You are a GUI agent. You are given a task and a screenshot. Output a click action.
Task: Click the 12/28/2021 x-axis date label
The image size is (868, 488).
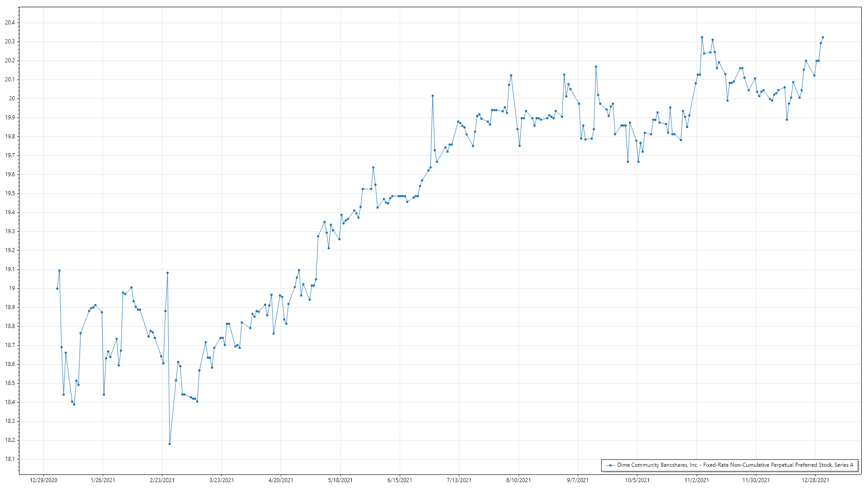tap(816, 480)
